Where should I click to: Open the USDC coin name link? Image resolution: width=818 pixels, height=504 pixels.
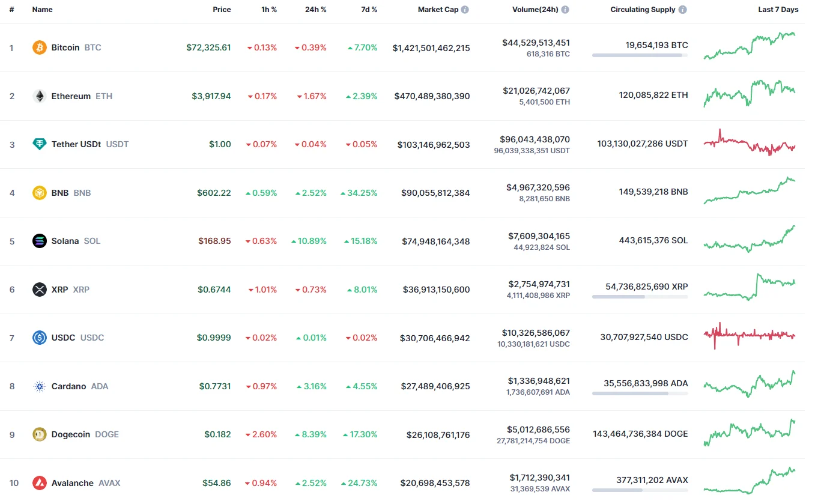(64, 338)
